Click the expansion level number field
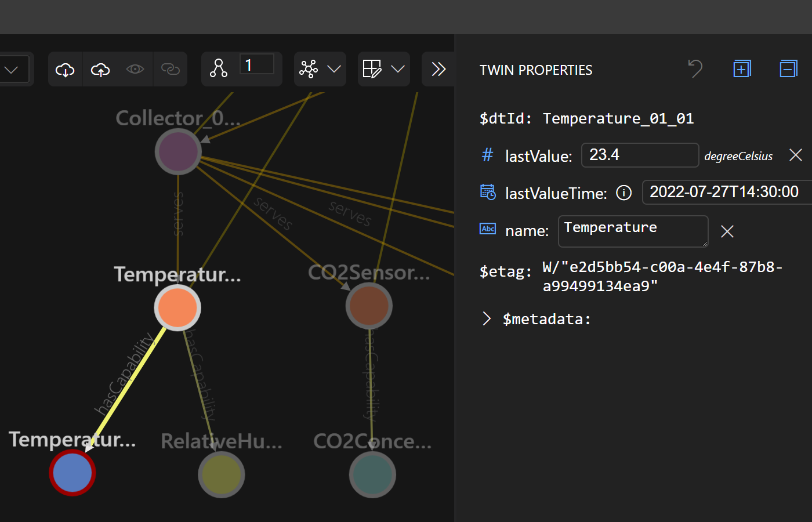 tap(256, 65)
